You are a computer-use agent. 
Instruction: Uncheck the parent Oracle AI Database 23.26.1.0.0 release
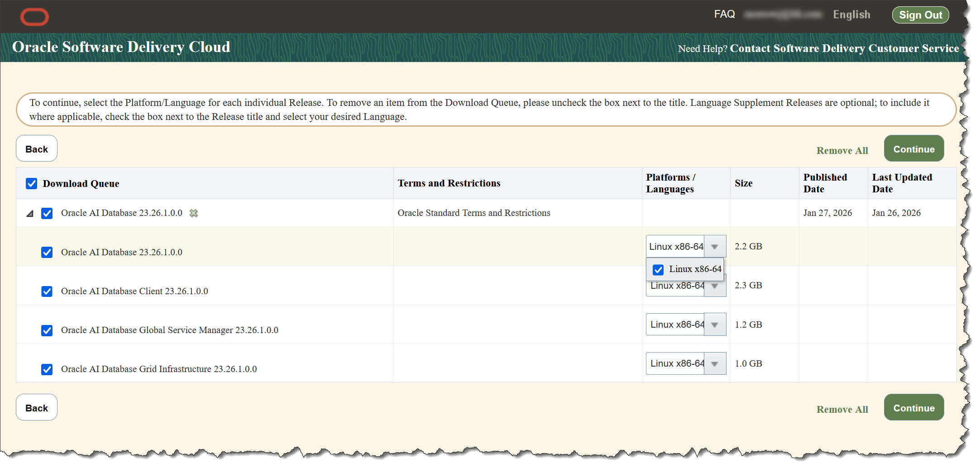(47, 214)
